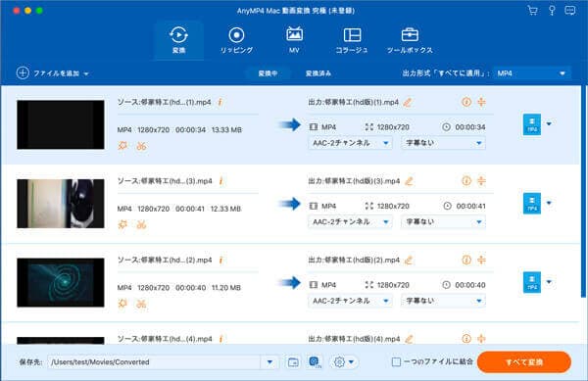The width and height of the screenshot is (588, 381).
Task: Open the ツールボックス toolbox tab
Action: 410,40
